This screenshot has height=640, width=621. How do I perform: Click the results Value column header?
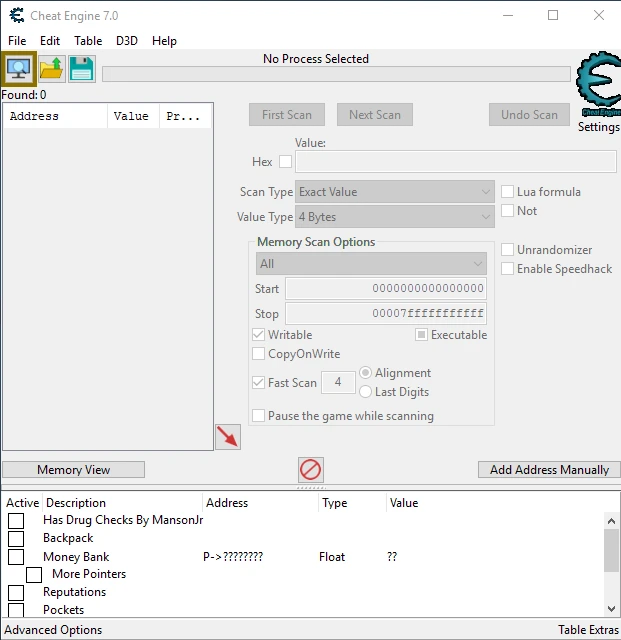pyautogui.click(x=133, y=116)
